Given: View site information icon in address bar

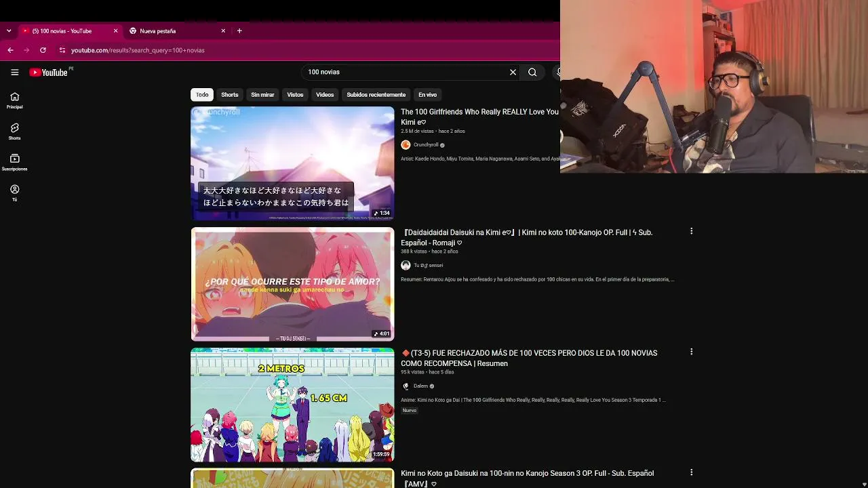Looking at the screenshot, I should point(62,50).
